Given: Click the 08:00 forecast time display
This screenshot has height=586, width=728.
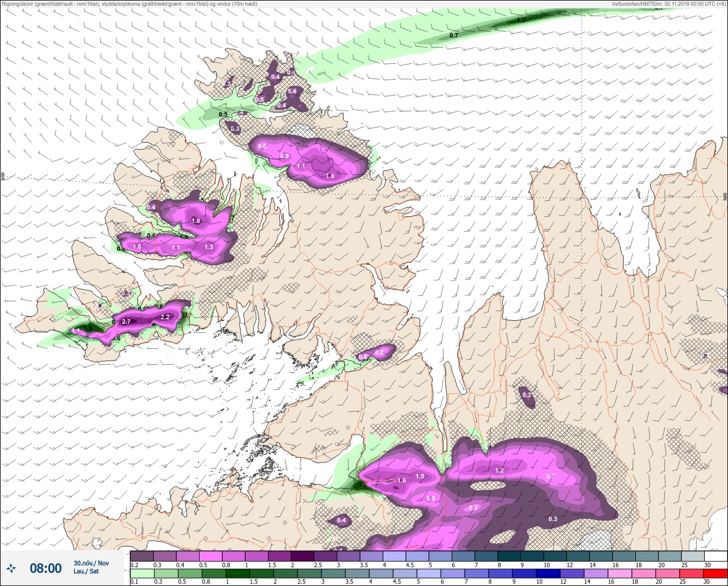Looking at the screenshot, I should 45,568.
